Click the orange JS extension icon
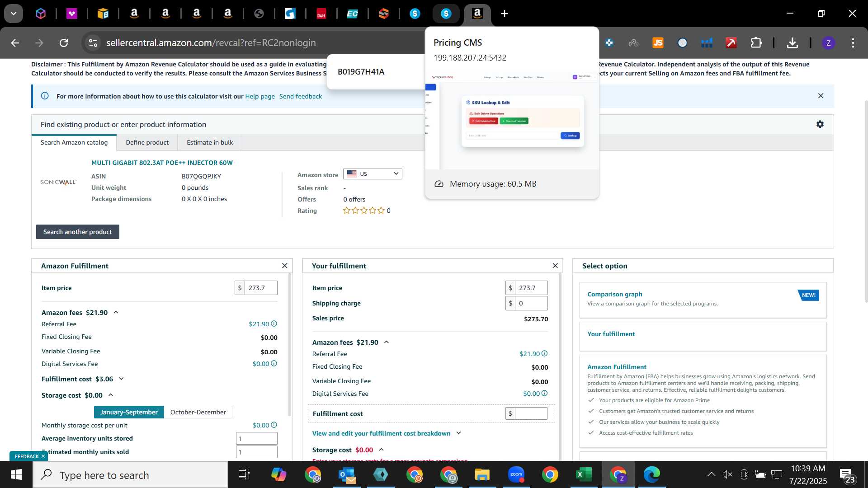 click(x=658, y=43)
